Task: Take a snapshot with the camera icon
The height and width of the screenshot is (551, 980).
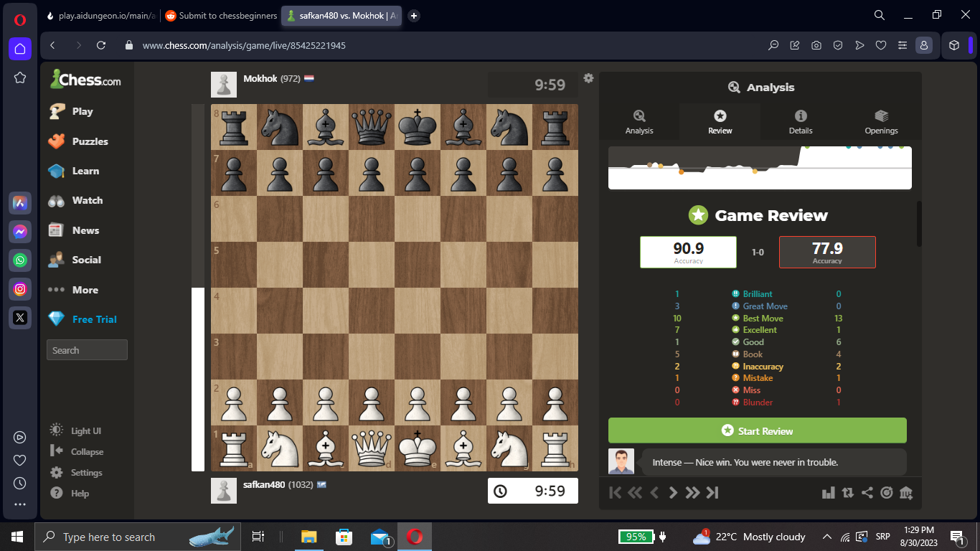Action: pyautogui.click(x=816, y=45)
